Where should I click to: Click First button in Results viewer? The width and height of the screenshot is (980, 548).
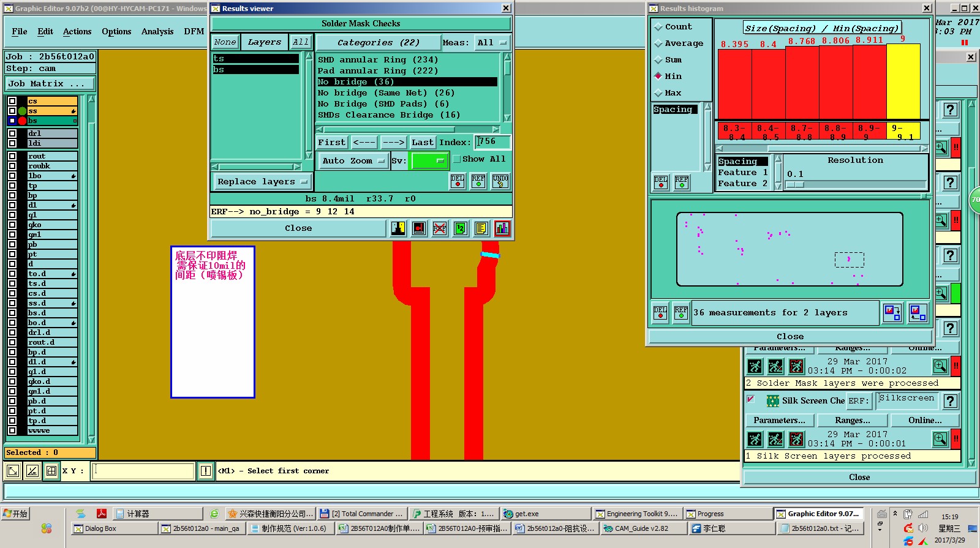332,143
